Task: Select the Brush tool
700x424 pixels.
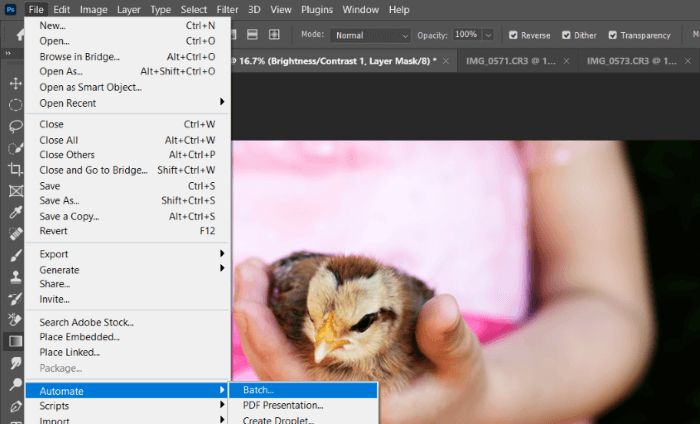Action: point(15,255)
